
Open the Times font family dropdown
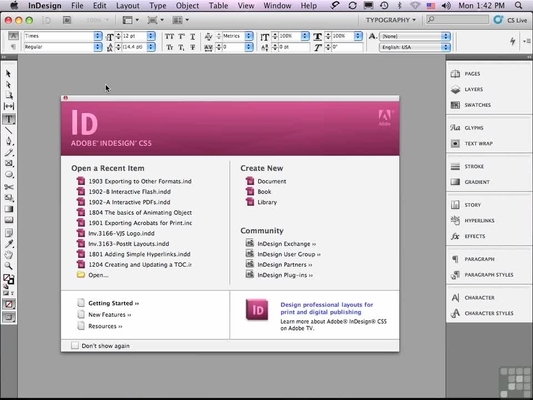click(x=98, y=36)
